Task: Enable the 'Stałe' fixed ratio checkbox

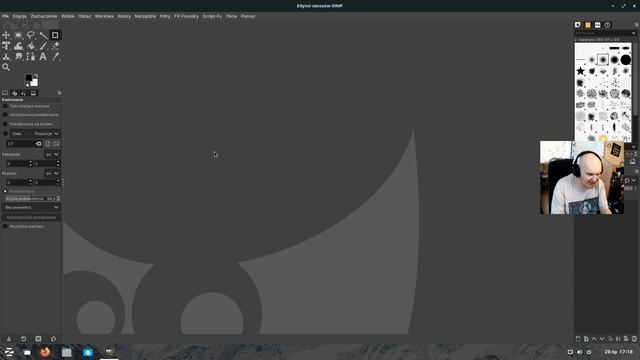Action: [x=5, y=133]
